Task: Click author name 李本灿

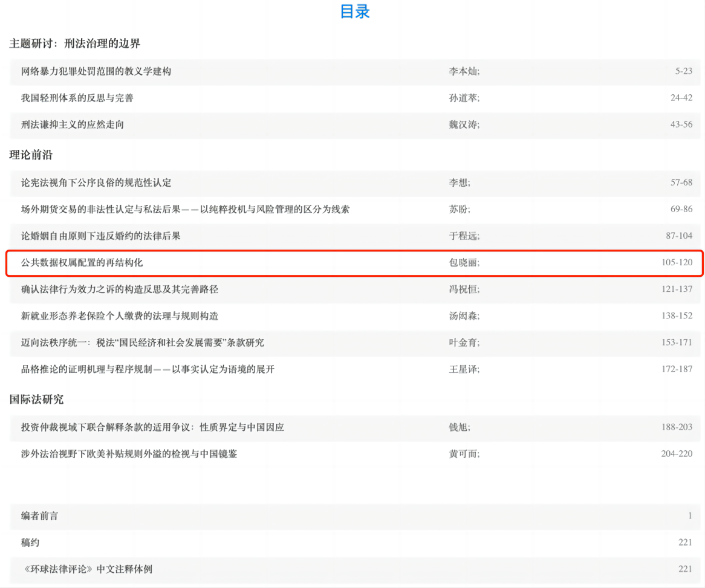Action: [463, 71]
